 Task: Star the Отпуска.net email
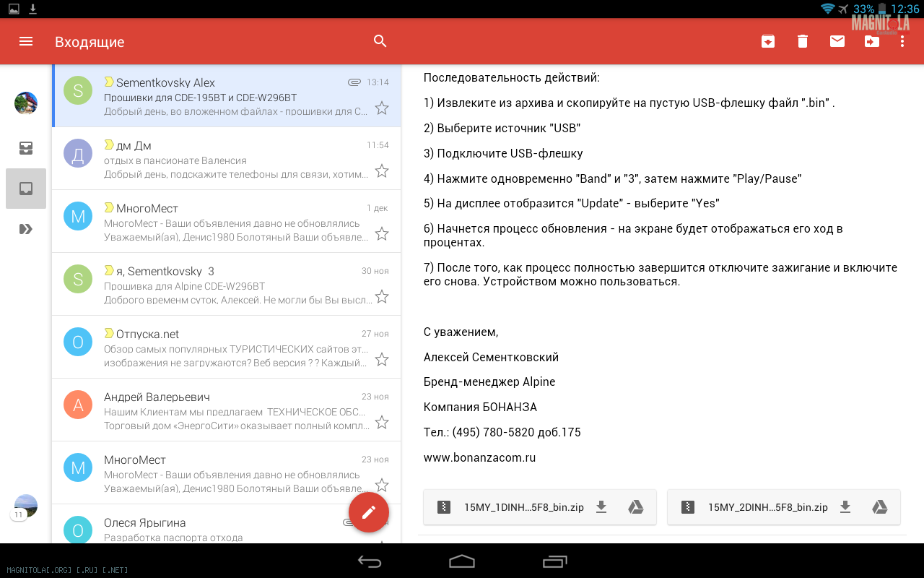click(382, 360)
